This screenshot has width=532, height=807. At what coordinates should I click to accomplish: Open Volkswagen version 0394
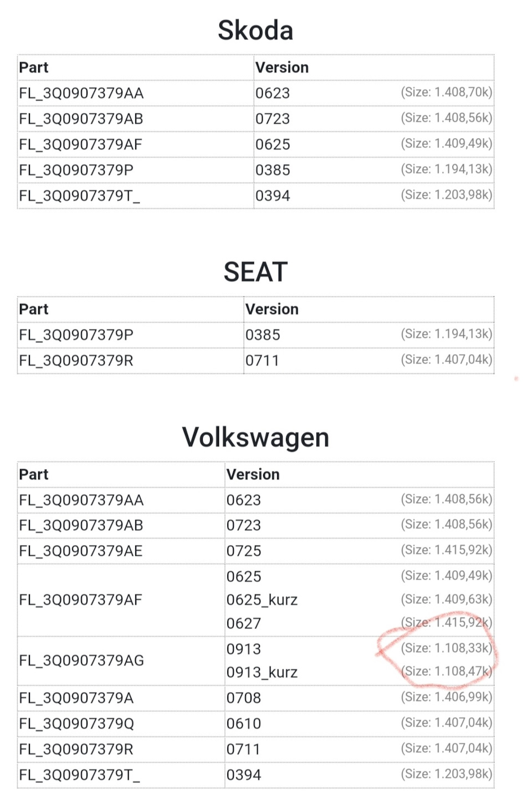[x=244, y=775]
